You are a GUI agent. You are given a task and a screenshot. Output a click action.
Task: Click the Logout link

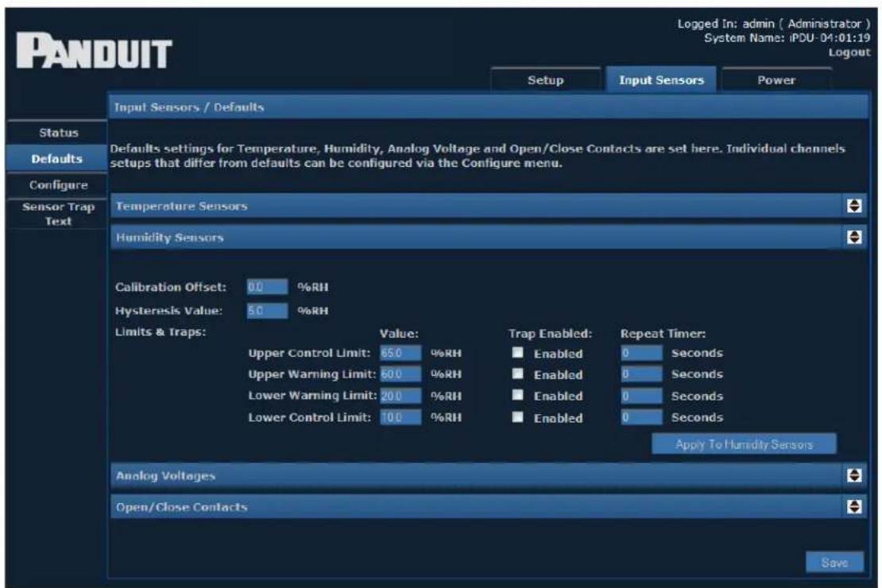click(849, 52)
